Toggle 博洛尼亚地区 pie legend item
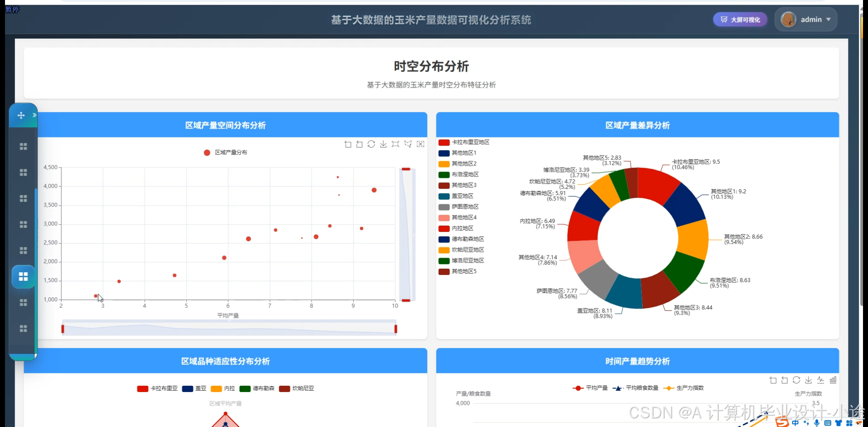868x427 pixels. (461, 261)
